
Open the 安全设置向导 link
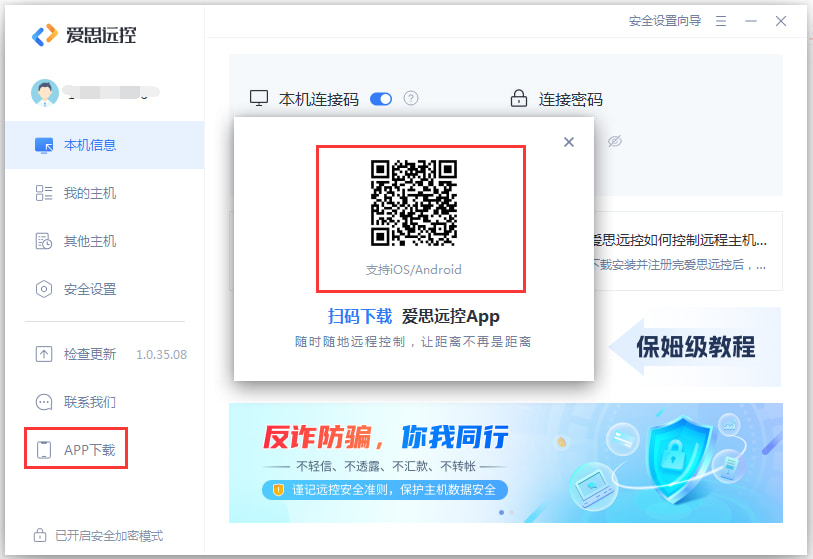pos(664,21)
